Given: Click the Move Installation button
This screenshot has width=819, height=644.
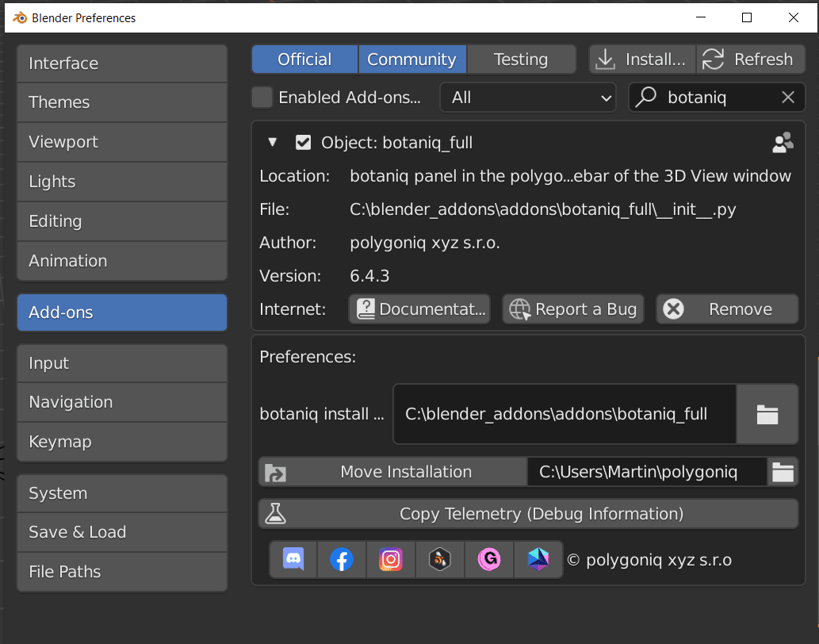Looking at the screenshot, I should pos(393,472).
